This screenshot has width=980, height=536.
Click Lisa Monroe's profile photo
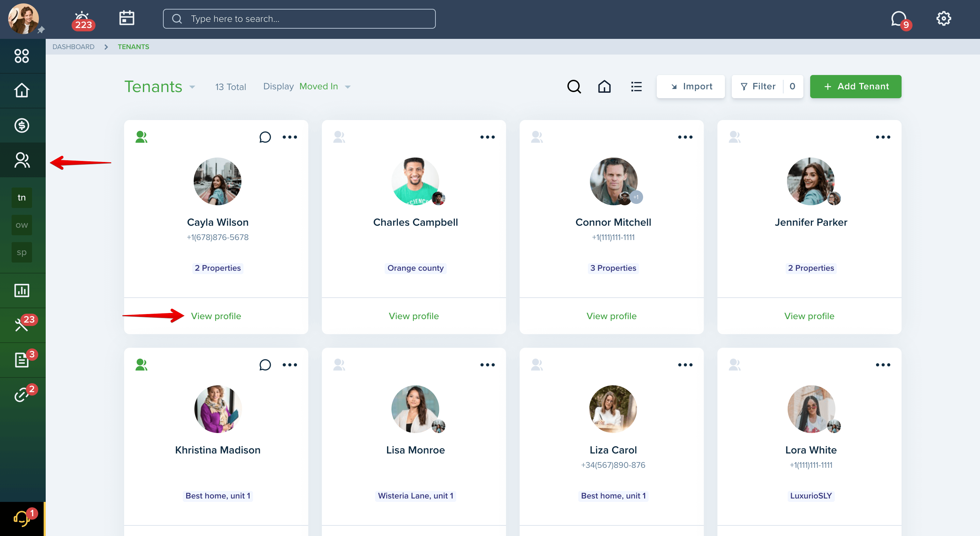coord(415,409)
